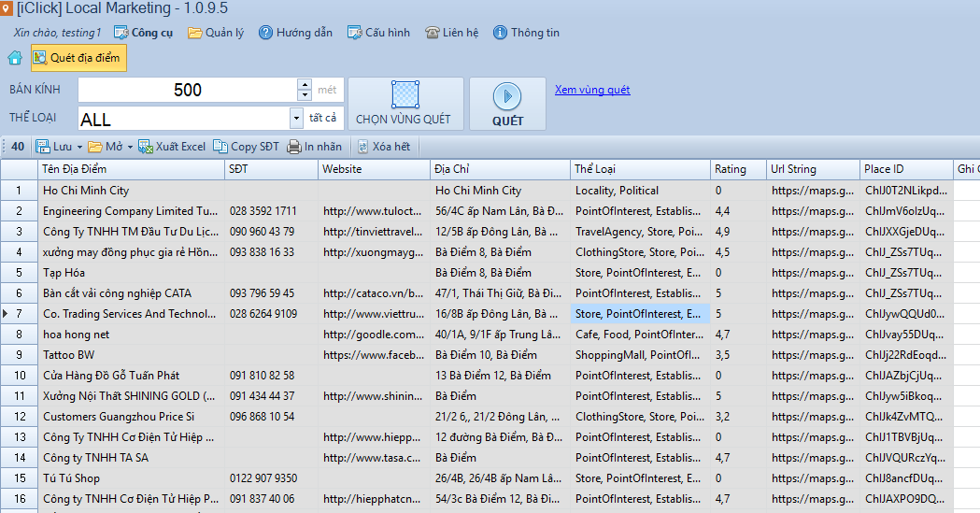Screen dimensions: 980x513
Task: Select row header number 1
Action: (19, 191)
